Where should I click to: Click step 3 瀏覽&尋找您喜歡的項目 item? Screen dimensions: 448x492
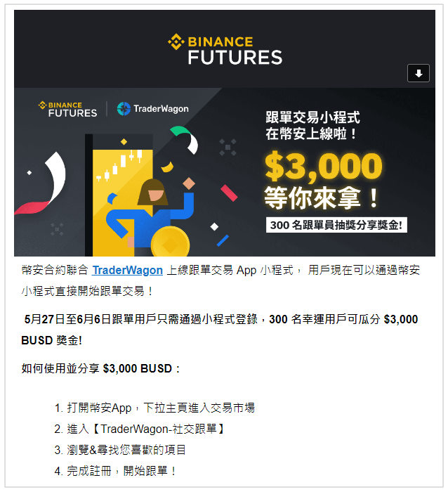pyautogui.click(x=120, y=450)
